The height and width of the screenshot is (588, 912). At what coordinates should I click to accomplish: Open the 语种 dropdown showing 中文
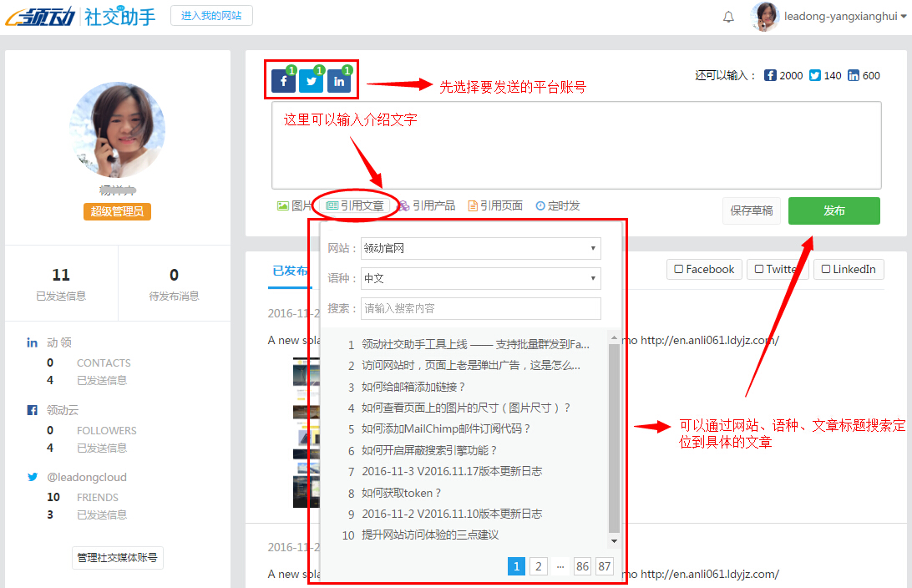click(480, 278)
